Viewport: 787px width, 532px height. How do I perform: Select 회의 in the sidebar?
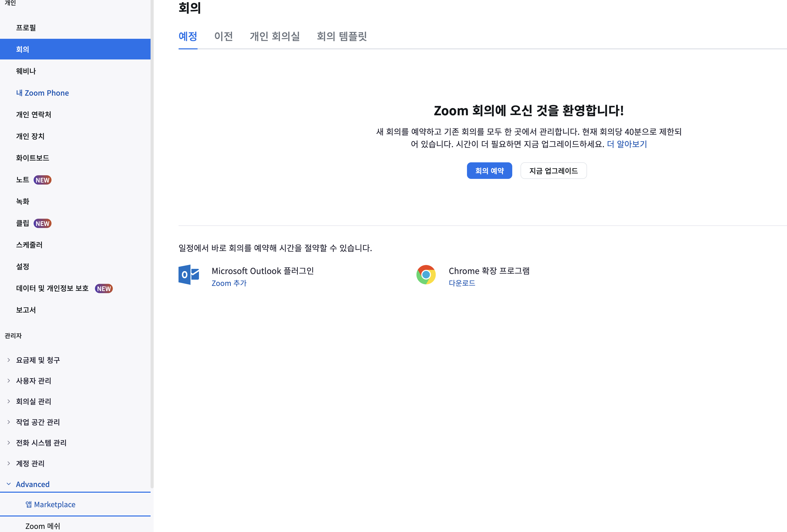(x=75, y=49)
